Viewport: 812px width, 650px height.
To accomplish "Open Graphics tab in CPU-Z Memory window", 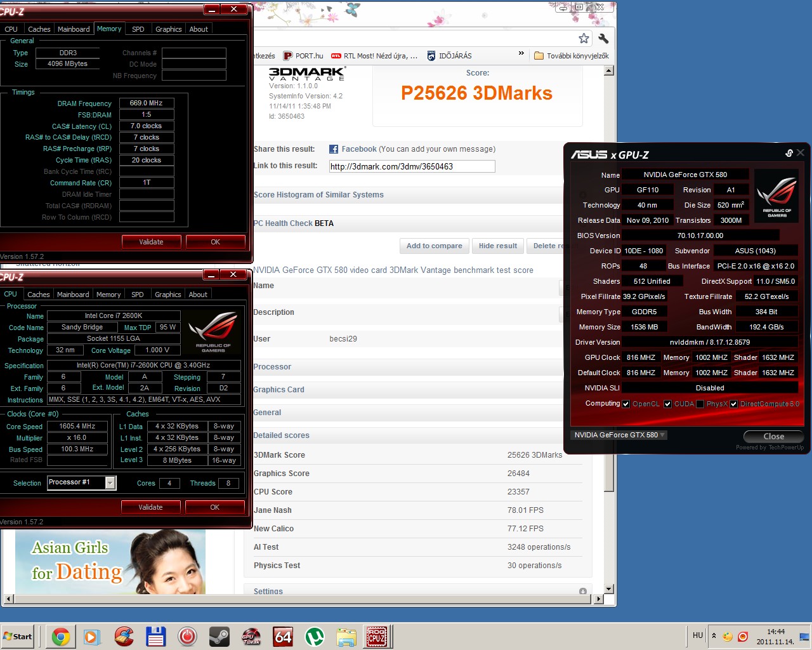I will tap(169, 29).
